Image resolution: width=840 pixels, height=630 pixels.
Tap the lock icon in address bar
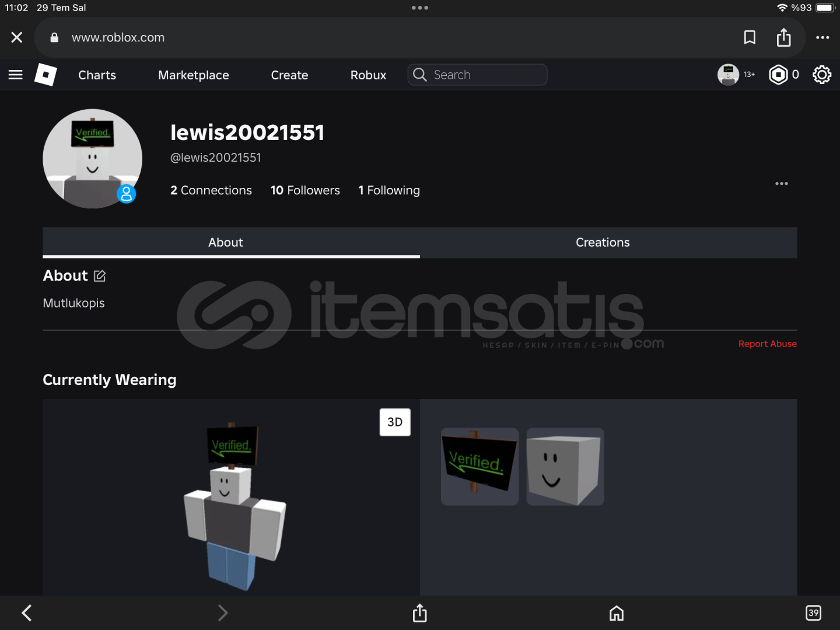(x=54, y=37)
